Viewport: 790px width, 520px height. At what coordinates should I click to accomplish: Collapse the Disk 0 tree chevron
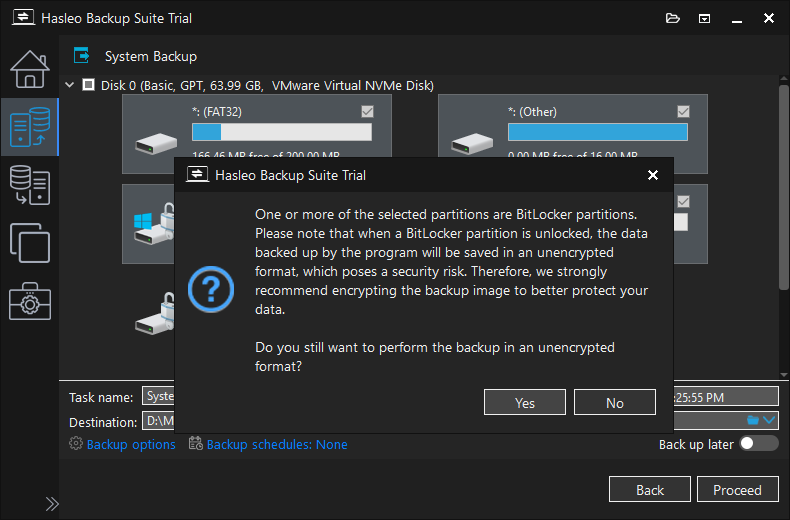[70, 85]
